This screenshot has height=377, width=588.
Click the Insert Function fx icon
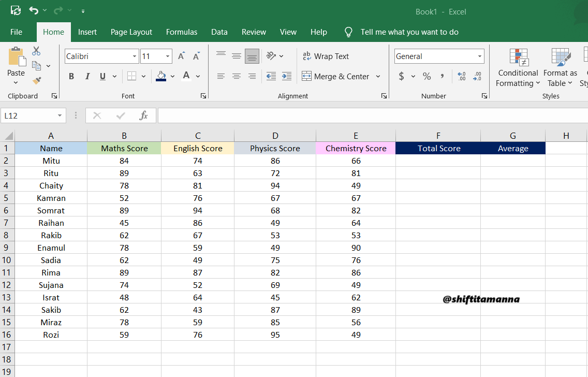[143, 115]
